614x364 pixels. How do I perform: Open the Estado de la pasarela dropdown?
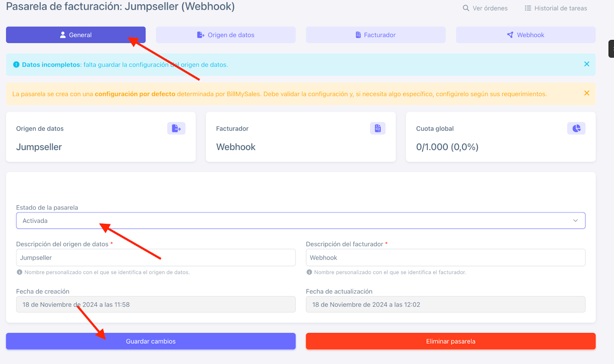tap(301, 221)
